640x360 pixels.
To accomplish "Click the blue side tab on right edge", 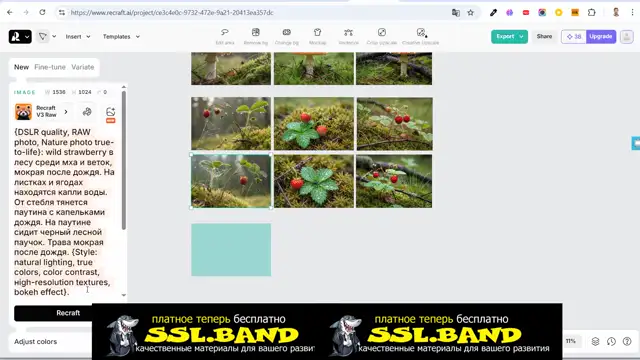I will (x=636, y=143).
